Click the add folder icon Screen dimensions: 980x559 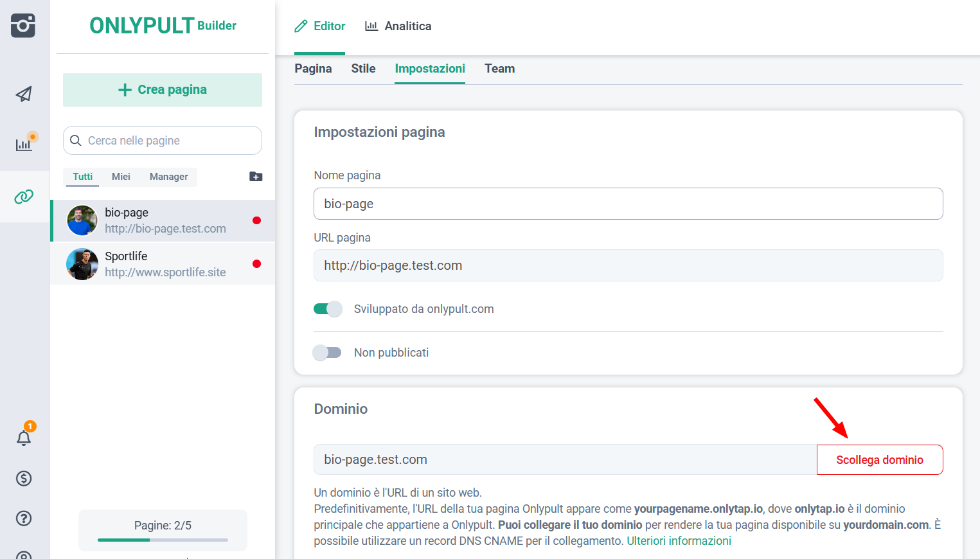(x=256, y=177)
